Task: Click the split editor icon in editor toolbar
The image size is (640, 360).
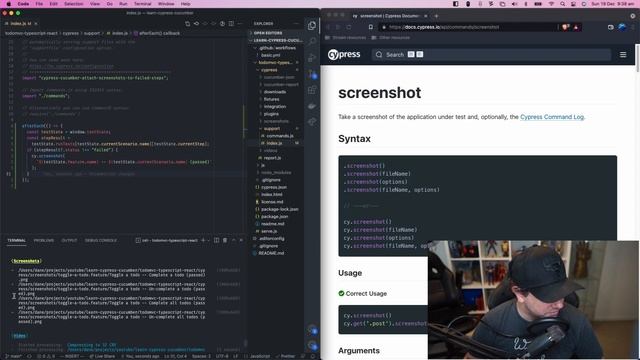Action: tap(231, 24)
